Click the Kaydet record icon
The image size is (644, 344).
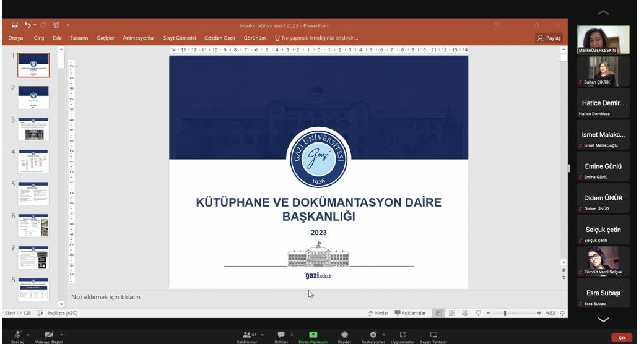pos(344,335)
